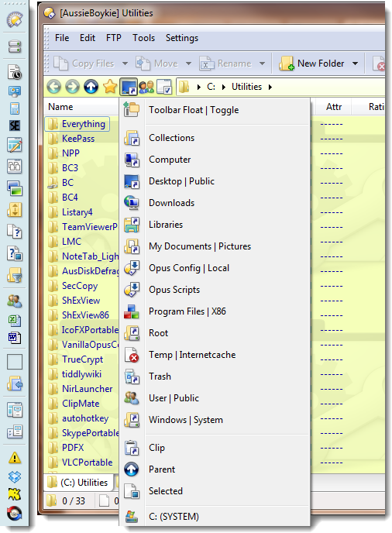Viewport: 392px width, 533px height.
Task: Select C: (SYSTEM) drive entry
Action: (x=215, y=517)
